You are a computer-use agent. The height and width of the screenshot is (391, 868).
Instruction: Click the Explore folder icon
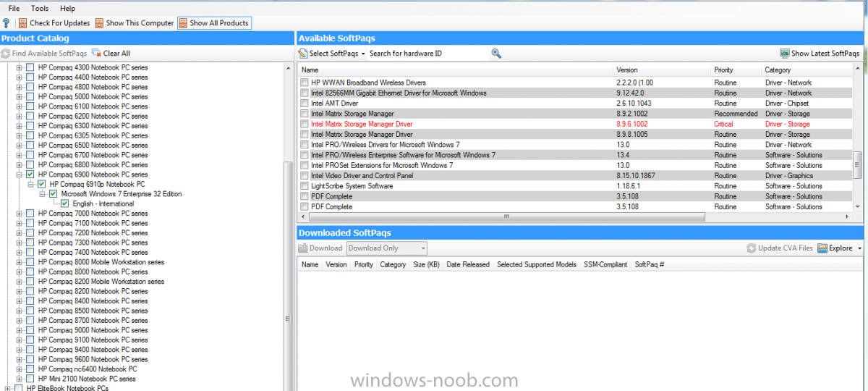coord(822,248)
